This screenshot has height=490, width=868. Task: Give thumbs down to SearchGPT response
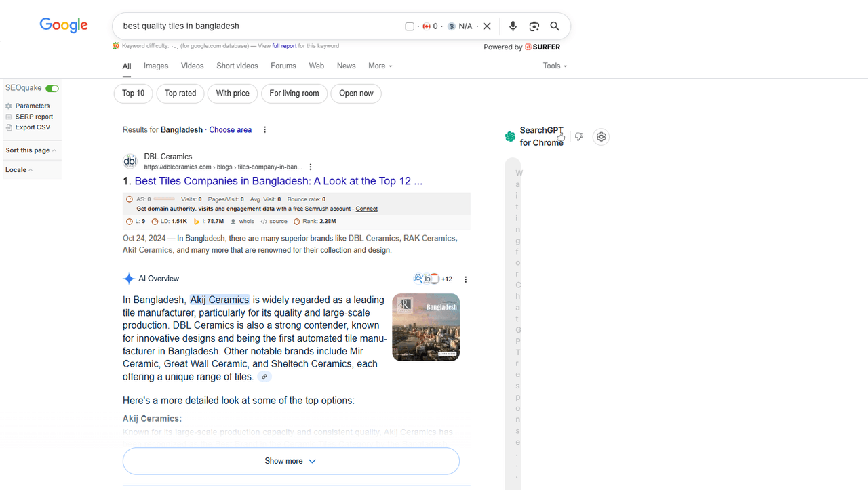tap(579, 137)
